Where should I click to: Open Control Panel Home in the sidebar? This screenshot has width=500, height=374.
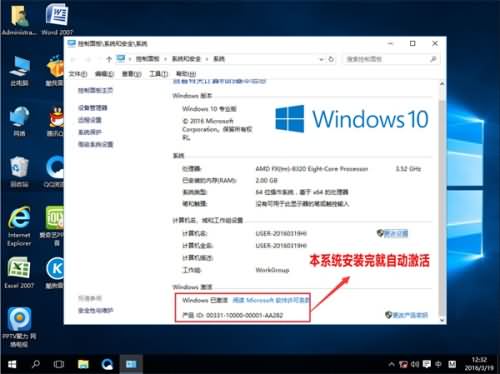point(95,90)
